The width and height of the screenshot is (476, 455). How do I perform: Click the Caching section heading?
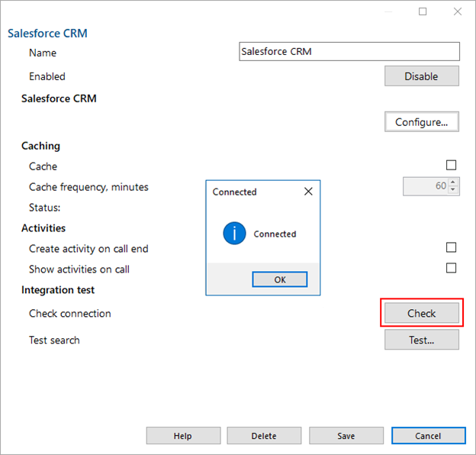[x=40, y=146]
